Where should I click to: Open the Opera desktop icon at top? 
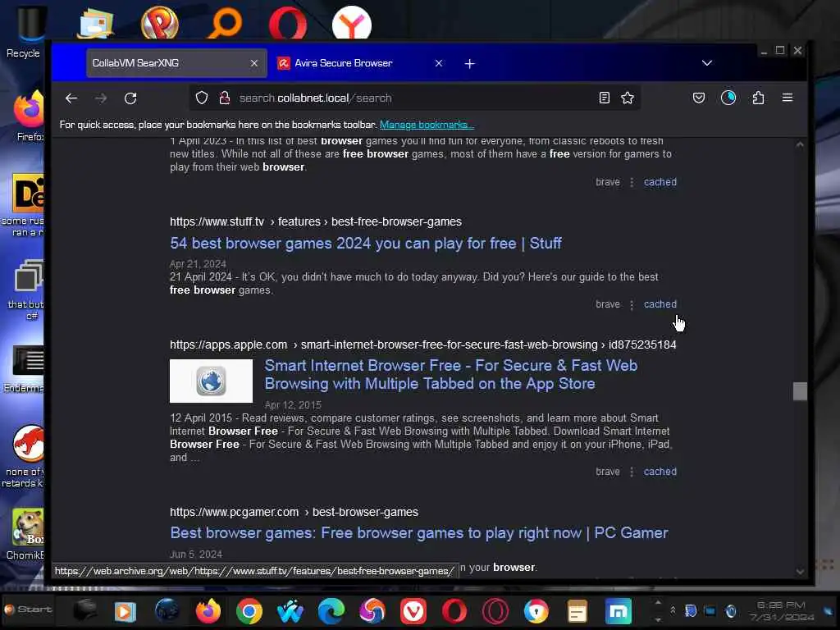tap(287, 24)
